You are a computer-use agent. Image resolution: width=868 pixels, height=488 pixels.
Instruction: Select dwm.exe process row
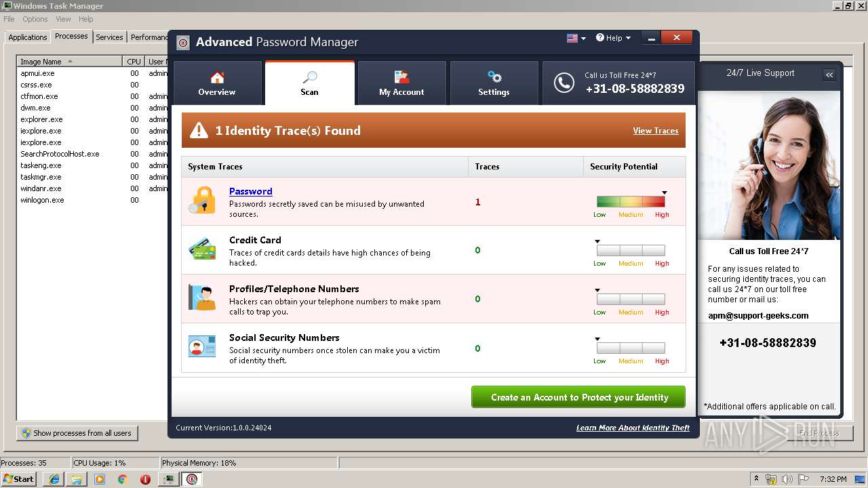click(x=92, y=108)
